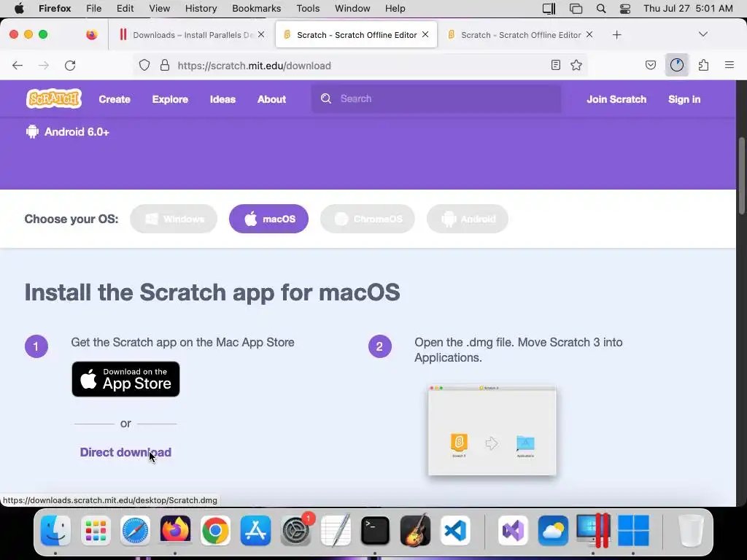Open Terminal from the dock
The width and height of the screenshot is (747, 560).
(x=376, y=530)
